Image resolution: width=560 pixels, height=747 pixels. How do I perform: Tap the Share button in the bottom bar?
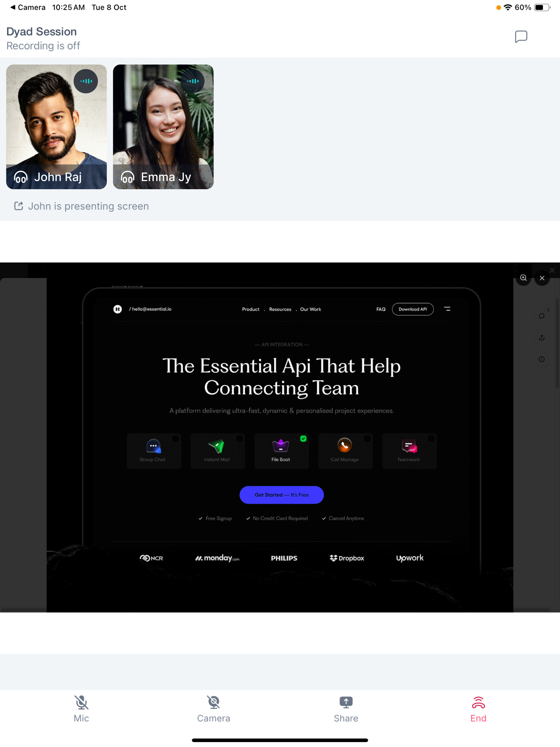coord(346,709)
